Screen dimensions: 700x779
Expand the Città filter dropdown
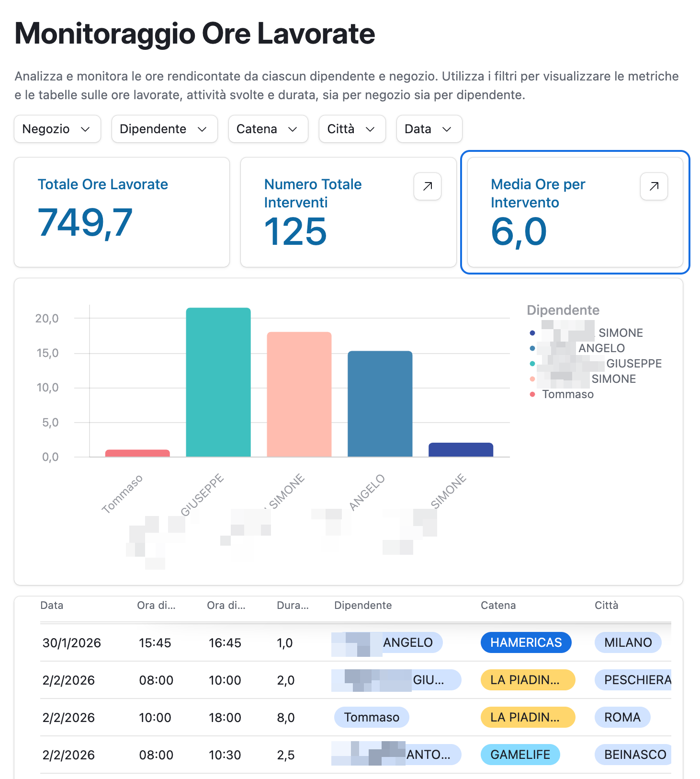[352, 129]
